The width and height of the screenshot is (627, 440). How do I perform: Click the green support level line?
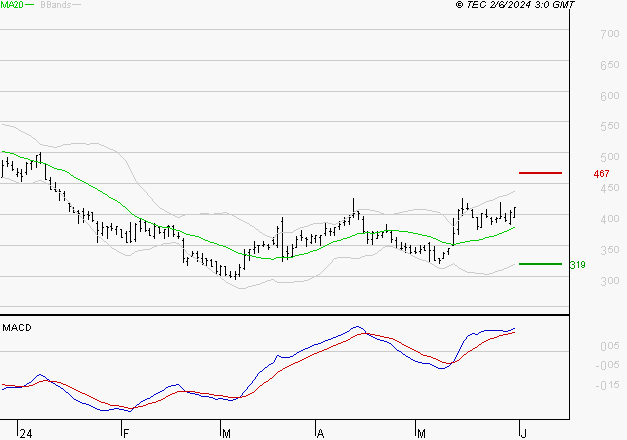click(540, 264)
